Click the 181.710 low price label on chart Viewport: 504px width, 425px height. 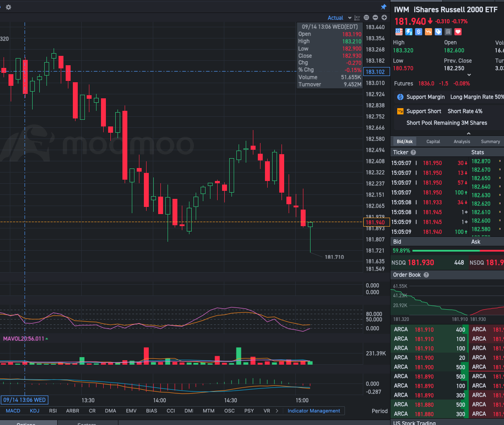pos(334,257)
